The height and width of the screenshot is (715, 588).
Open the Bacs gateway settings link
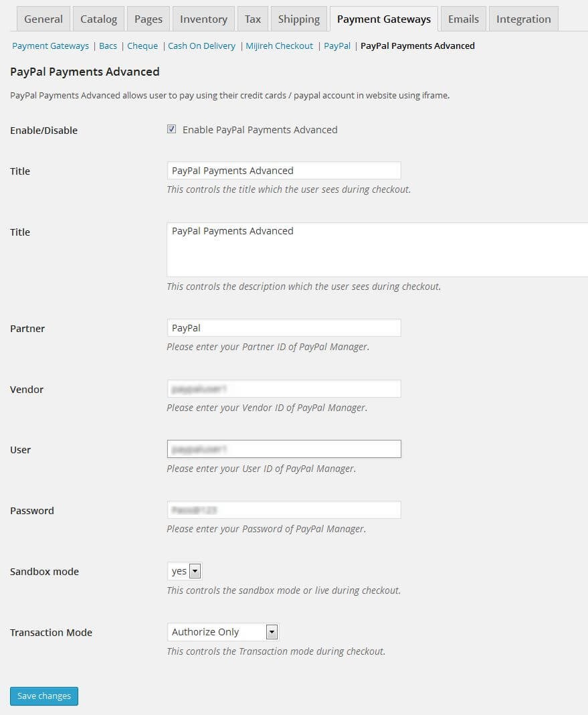coord(108,46)
